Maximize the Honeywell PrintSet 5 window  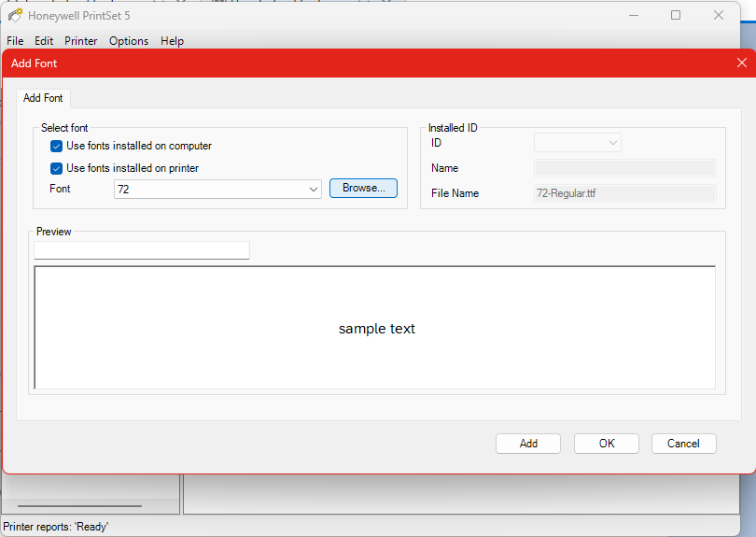pyautogui.click(x=676, y=16)
